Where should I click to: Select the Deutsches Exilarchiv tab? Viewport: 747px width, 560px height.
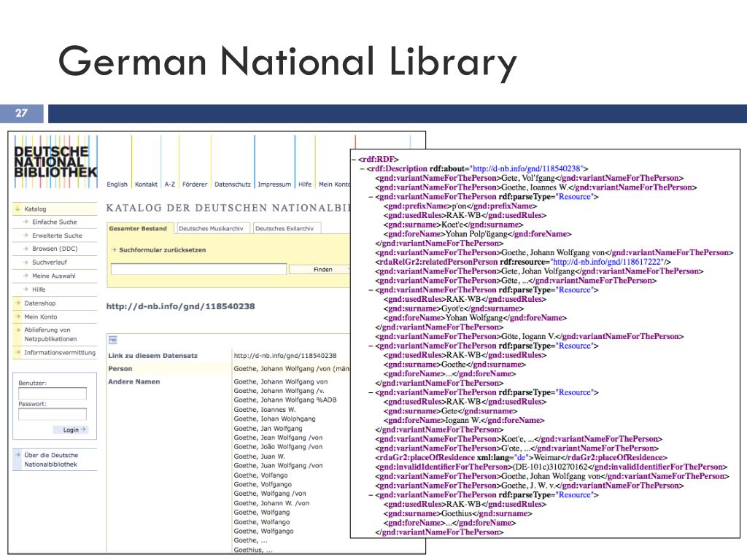(285, 228)
